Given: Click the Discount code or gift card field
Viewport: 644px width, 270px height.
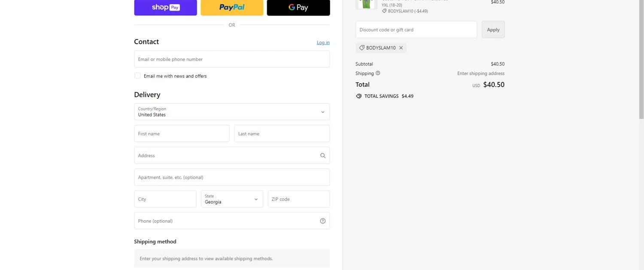Looking at the screenshot, I should (x=416, y=30).
